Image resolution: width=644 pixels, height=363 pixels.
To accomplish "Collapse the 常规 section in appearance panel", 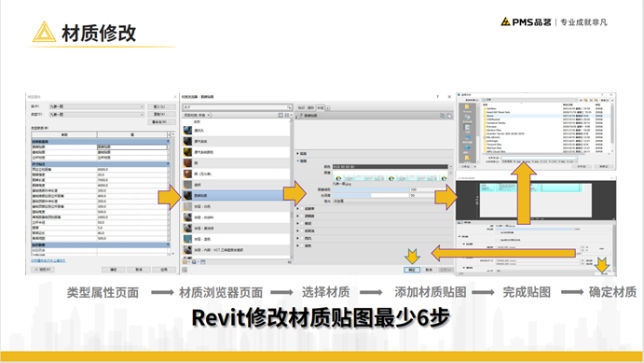I will (297, 161).
